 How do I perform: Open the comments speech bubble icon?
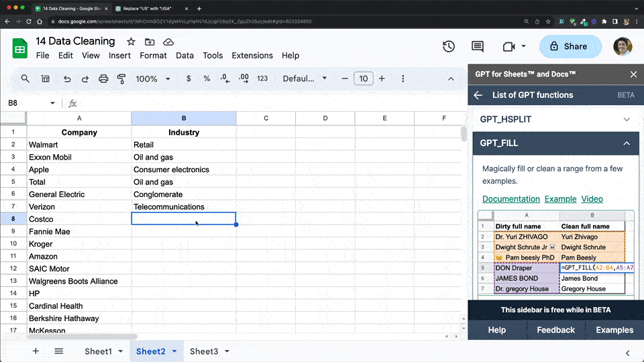point(477,46)
